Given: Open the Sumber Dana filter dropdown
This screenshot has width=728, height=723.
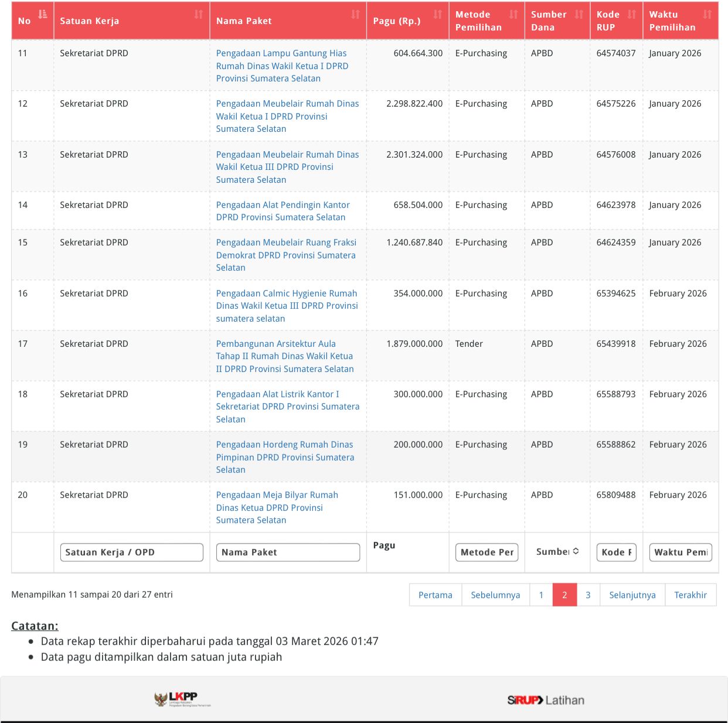Looking at the screenshot, I should point(557,551).
